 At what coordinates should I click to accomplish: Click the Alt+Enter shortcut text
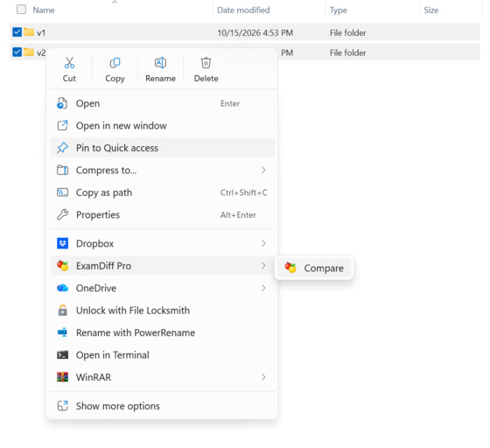(x=238, y=214)
